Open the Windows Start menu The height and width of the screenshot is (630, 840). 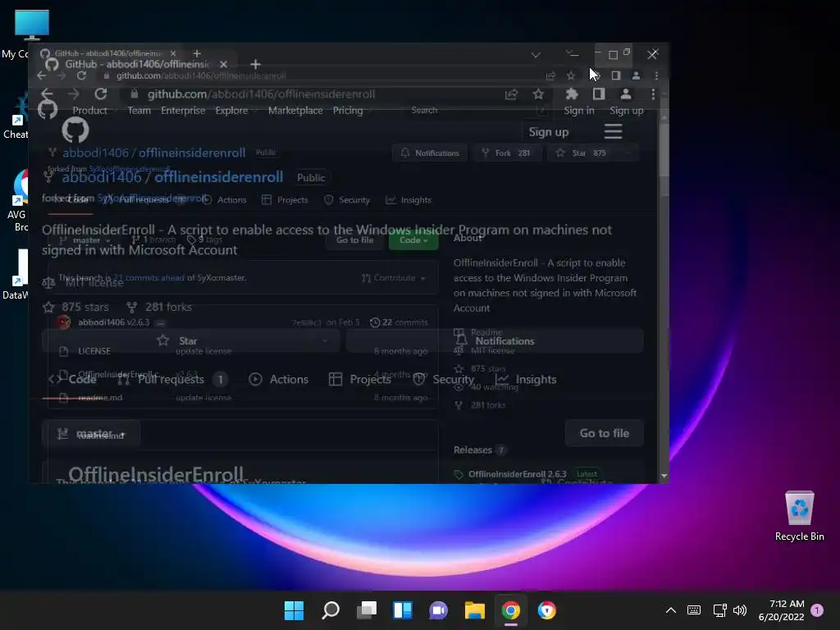pyautogui.click(x=294, y=610)
